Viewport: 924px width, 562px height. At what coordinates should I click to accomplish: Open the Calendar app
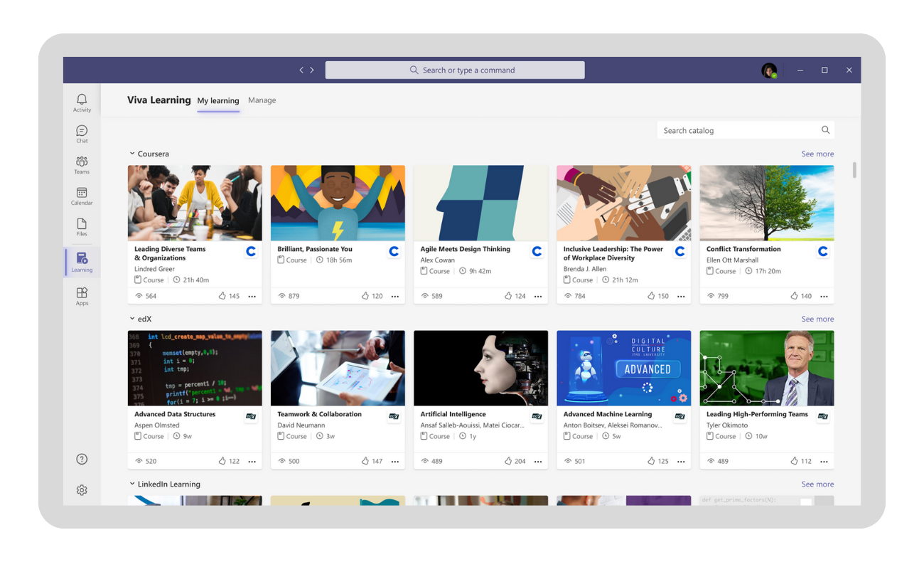click(82, 196)
